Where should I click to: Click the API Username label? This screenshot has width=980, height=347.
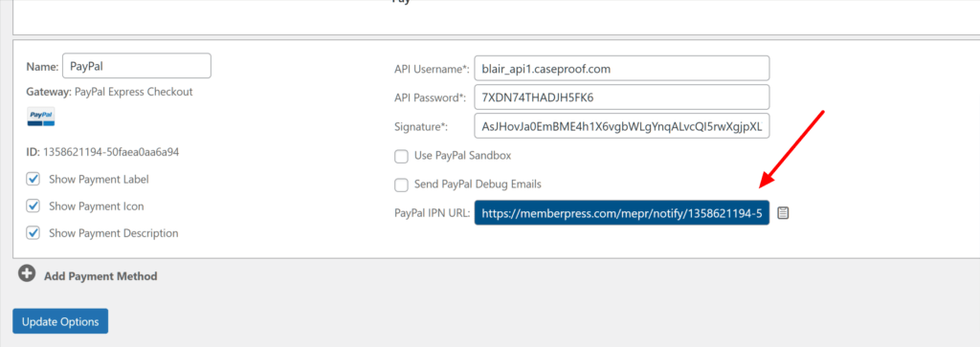[x=432, y=69]
